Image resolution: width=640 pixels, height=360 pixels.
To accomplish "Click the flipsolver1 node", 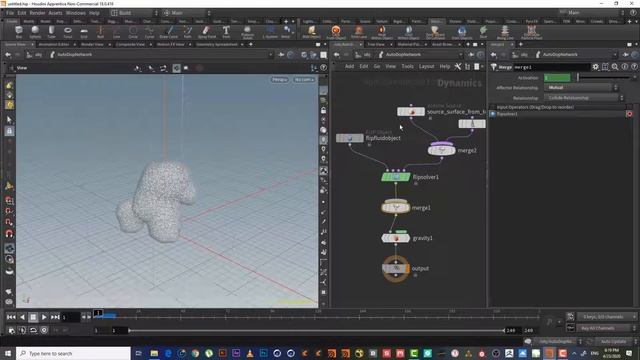I will pos(396,177).
